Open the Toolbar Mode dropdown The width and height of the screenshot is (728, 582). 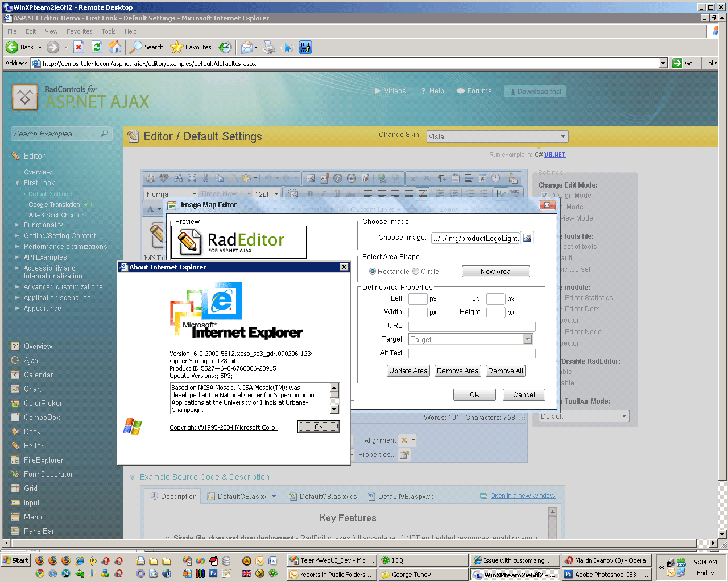624,417
